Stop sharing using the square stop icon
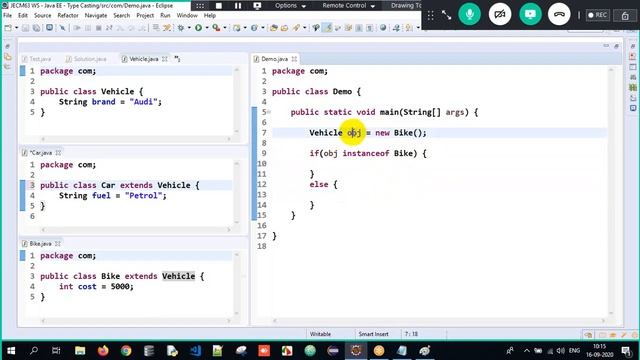This screenshot has height=360, width=640. tap(219, 6)
